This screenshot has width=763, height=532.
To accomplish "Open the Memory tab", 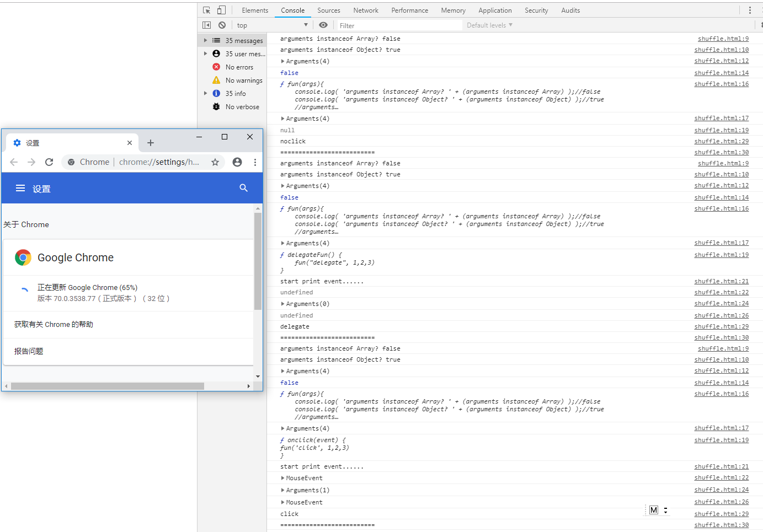I will [453, 10].
